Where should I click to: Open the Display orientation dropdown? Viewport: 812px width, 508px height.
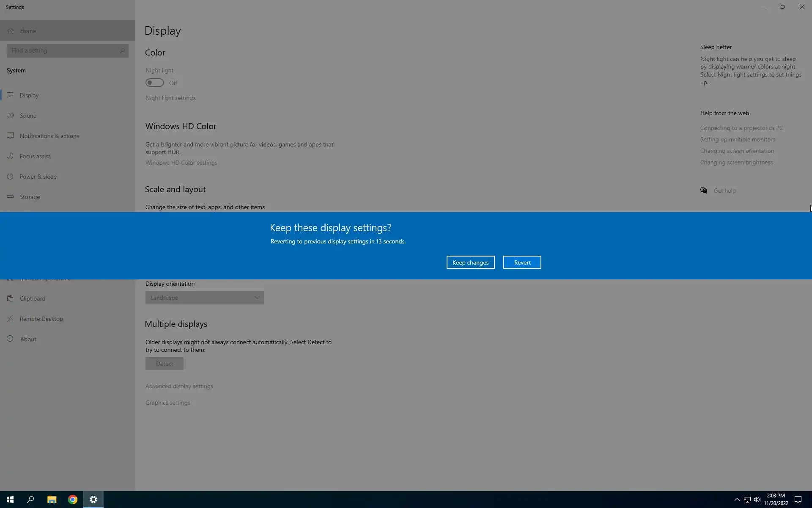[x=204, y=298]
